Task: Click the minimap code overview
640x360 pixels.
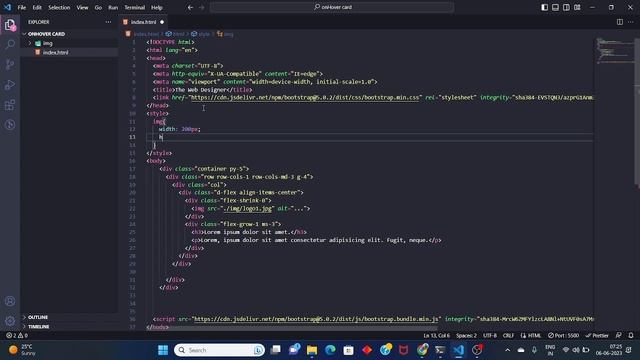Action: click(615, 51)
